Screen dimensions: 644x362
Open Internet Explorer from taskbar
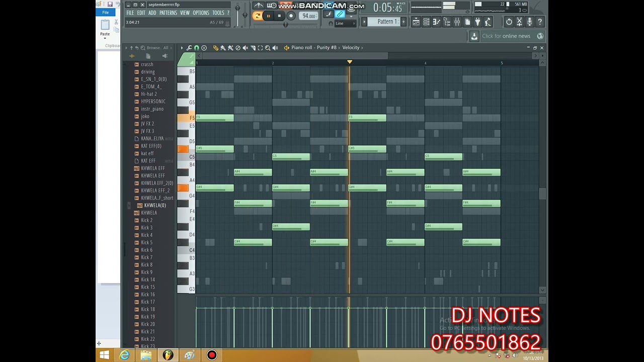(124, 355)
